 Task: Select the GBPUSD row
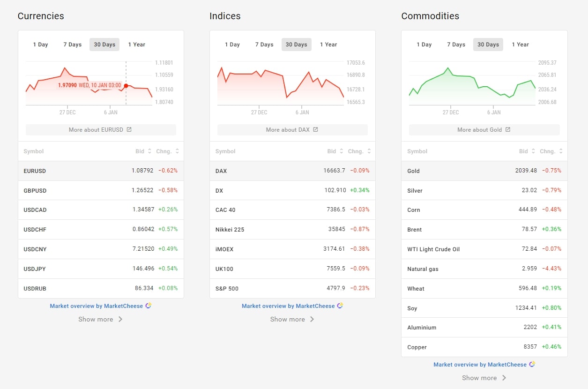pos(101,191)
